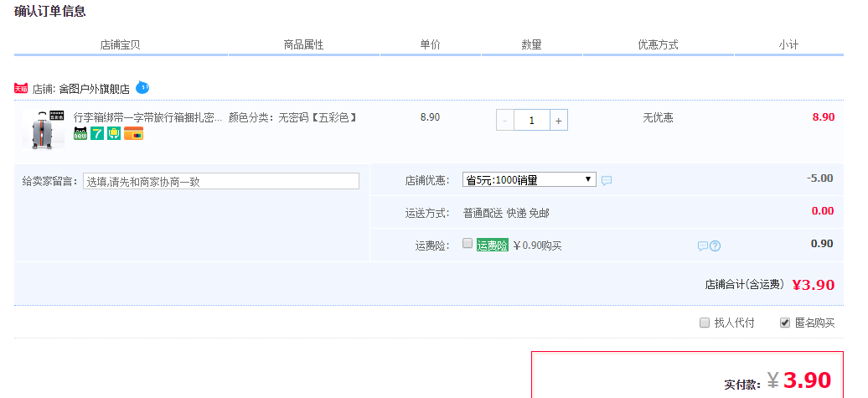Screen dimensions: 868x398
Task: Click the 商品属性 column header
Action: point(303,45)
